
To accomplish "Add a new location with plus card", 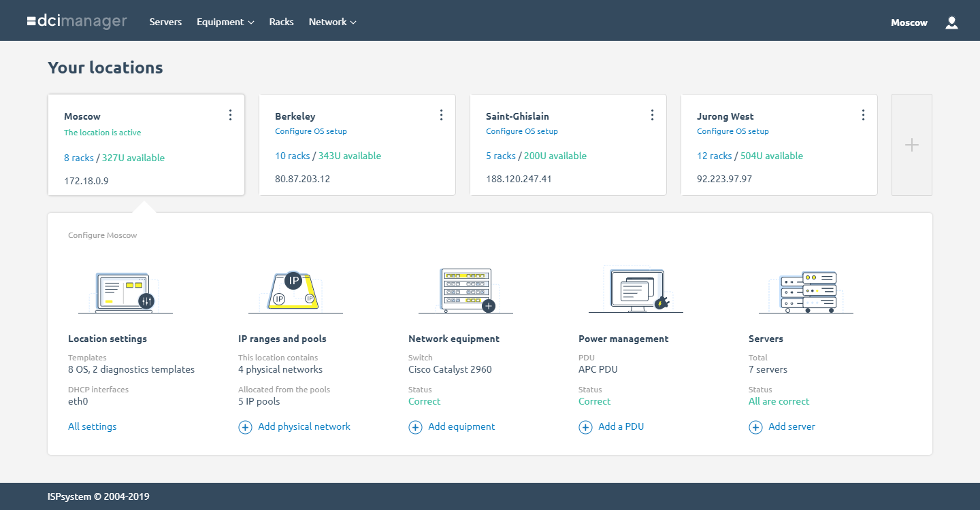I will 912,145.
